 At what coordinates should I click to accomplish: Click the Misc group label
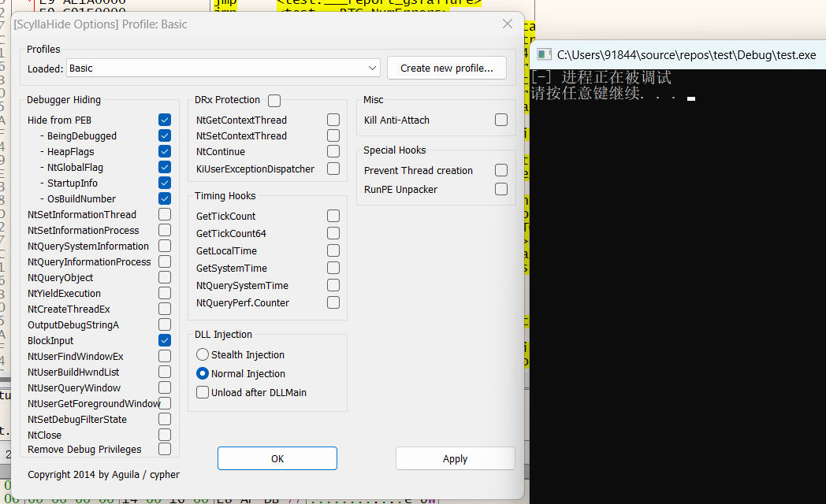coord(374,100)
